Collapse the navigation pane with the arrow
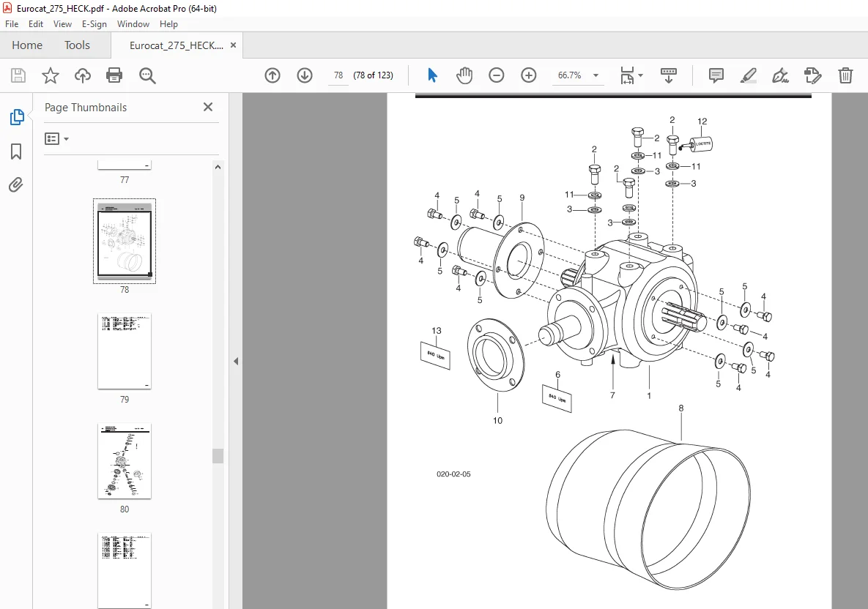868x609 pixels. click(236, 361)
